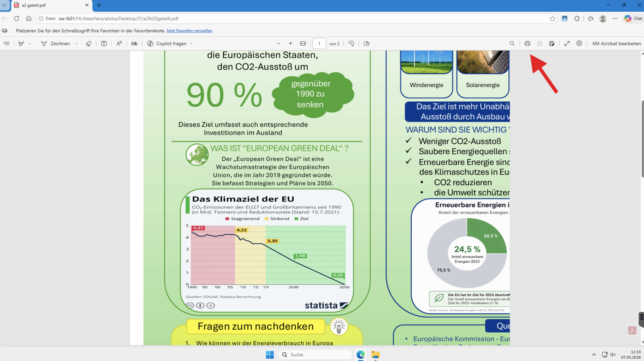Viewport: 644px width, 361px height.
Task: Open the volume control in tray
Action: click(x=613, y=355)
